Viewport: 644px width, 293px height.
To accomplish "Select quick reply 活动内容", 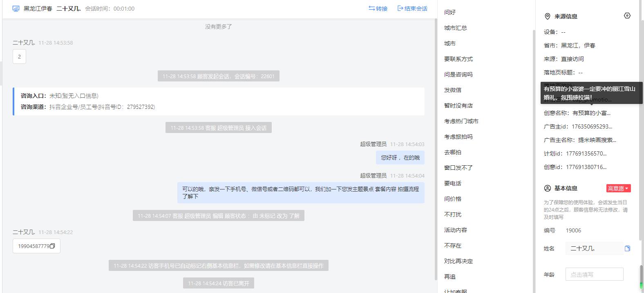I will pos(456,230).
